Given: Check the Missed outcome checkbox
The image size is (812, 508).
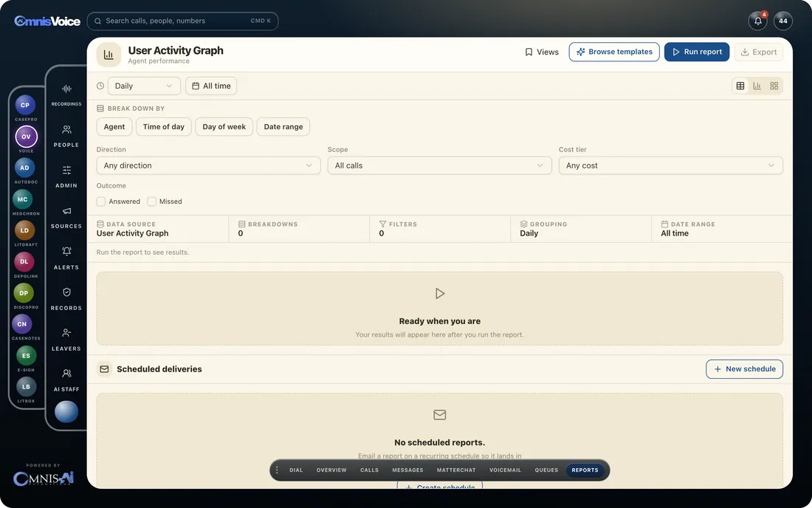Looking at the screenshot, I should 152,202.
